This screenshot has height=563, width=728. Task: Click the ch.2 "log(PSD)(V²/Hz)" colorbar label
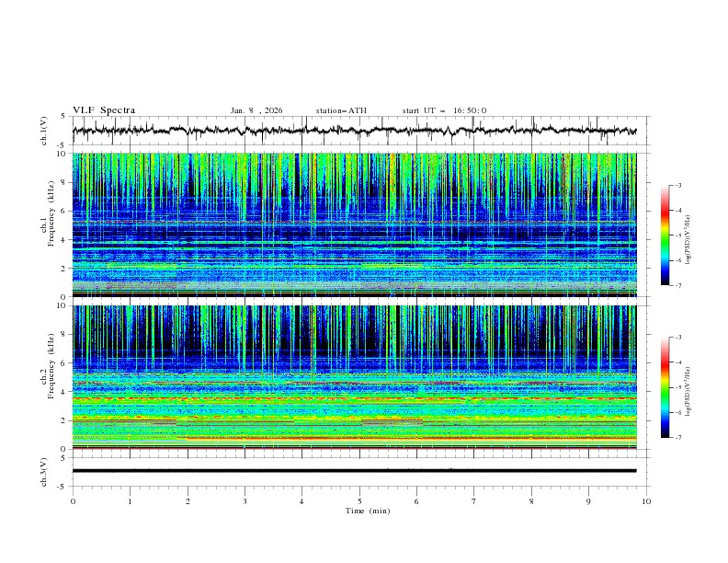pos(688,392)
